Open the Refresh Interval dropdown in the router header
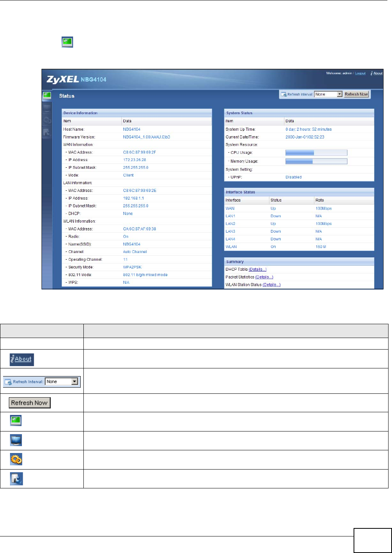Image resolution: width=392 pixels, height=553 pixels. [328, 94]
